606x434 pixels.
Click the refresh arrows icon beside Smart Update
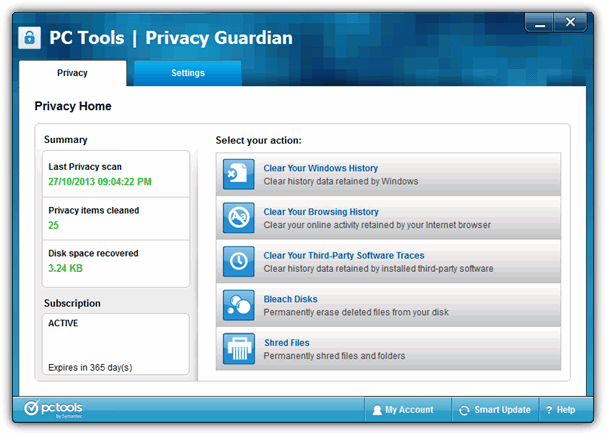coord(464,410)
